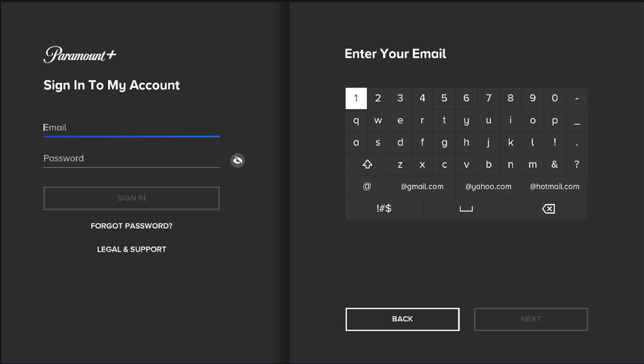Tap the t key
Image resolution: width=644 pixels, height=364 pixels.
(x=444, y=121)
